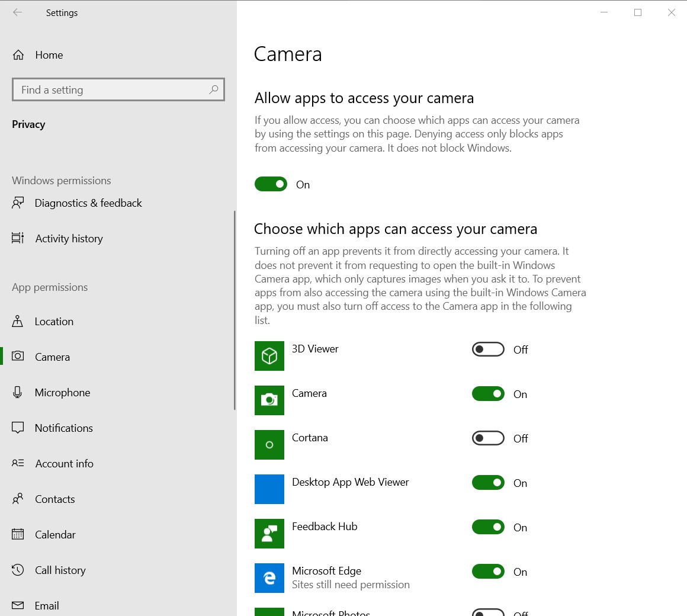The width and height of the screenshot is (687, 616).
Task: Turn off Feedback Hub camera access
Action: [488, 527]
